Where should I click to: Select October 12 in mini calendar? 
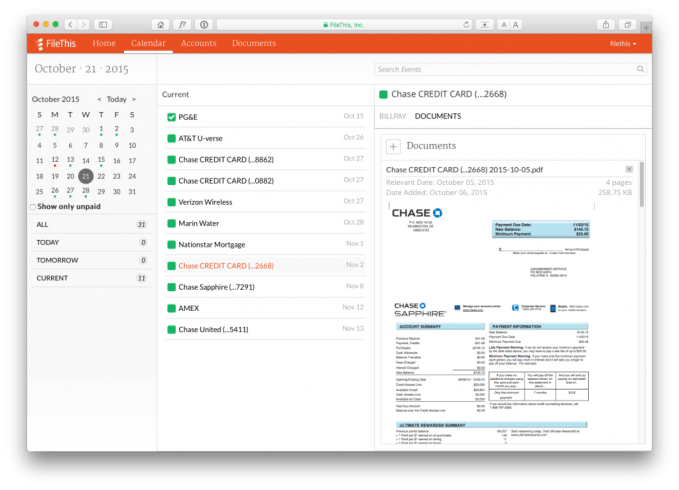tap(55, 160)
